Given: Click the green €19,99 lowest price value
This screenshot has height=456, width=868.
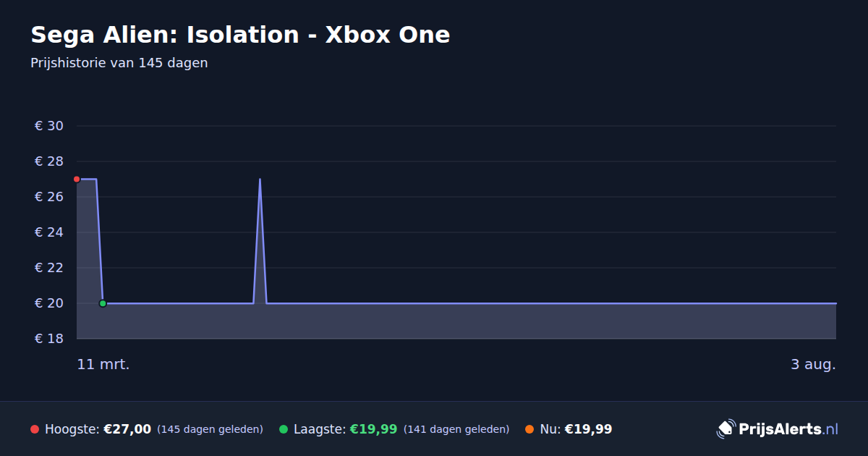Looking at the screenshot, I should [373, 429].
